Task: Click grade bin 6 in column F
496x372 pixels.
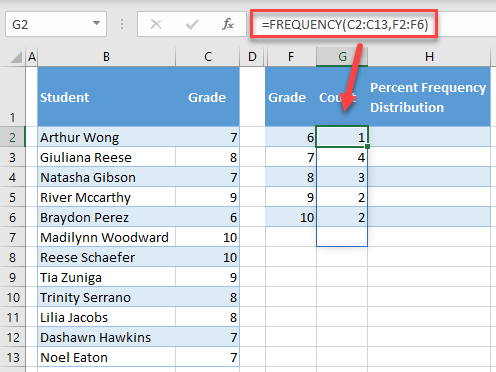Action: [x=291, y=137]
